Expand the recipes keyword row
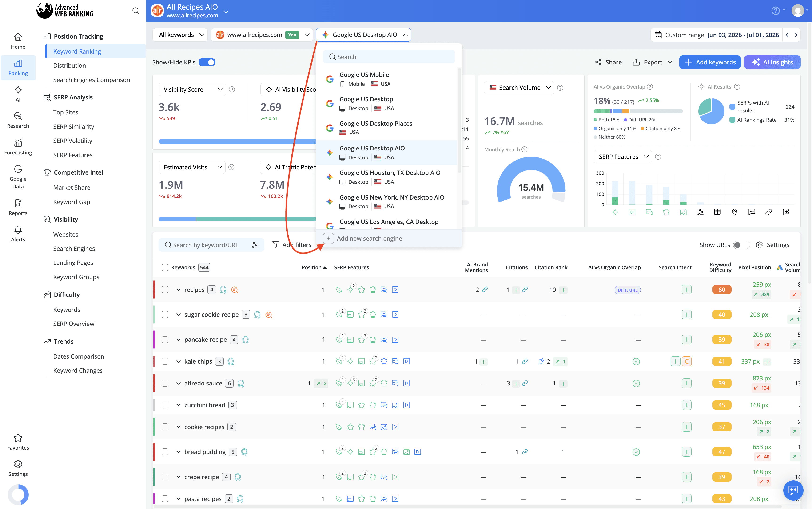The width and height of the screenshot is (812, 509). click(x=178, y=290)
